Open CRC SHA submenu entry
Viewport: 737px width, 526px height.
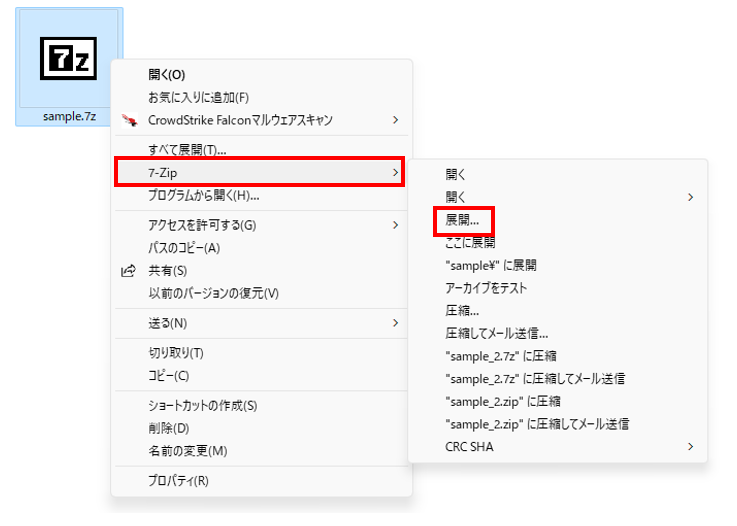pos(558,447)
